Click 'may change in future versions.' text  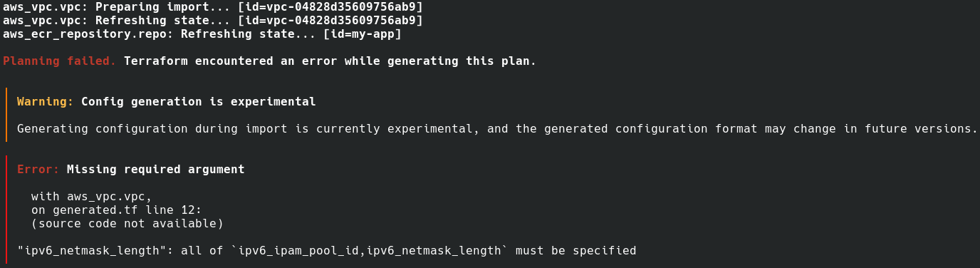872,129
